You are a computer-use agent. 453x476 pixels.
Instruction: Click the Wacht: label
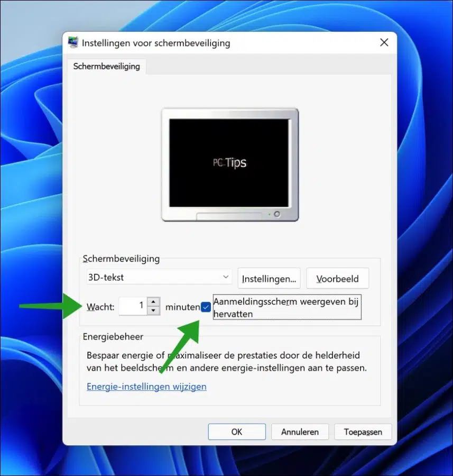100,307
